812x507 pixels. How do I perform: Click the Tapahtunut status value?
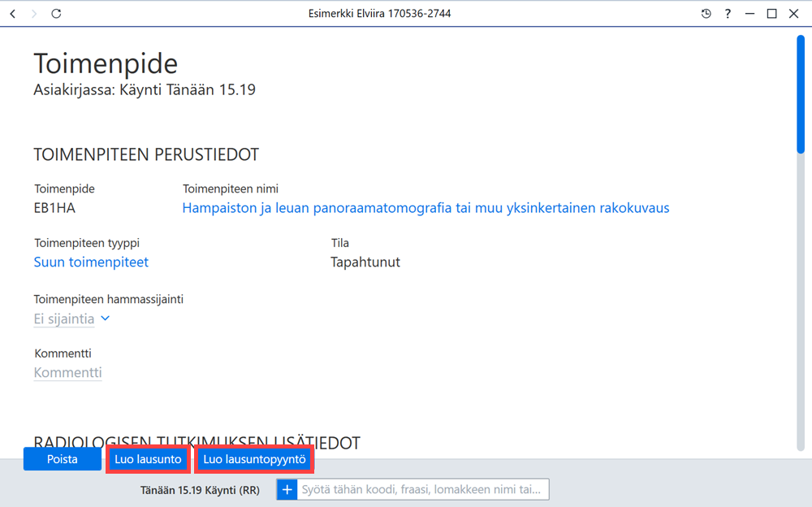click(365, 262)
